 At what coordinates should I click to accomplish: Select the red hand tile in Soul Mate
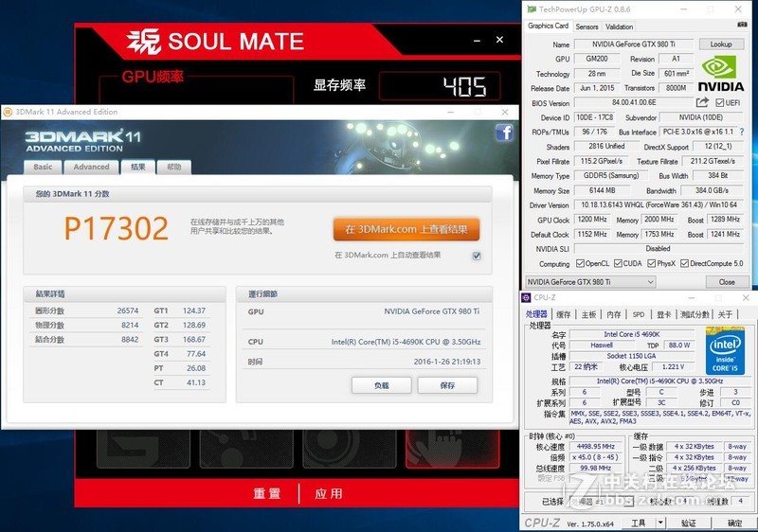click(x=453, y=449)
